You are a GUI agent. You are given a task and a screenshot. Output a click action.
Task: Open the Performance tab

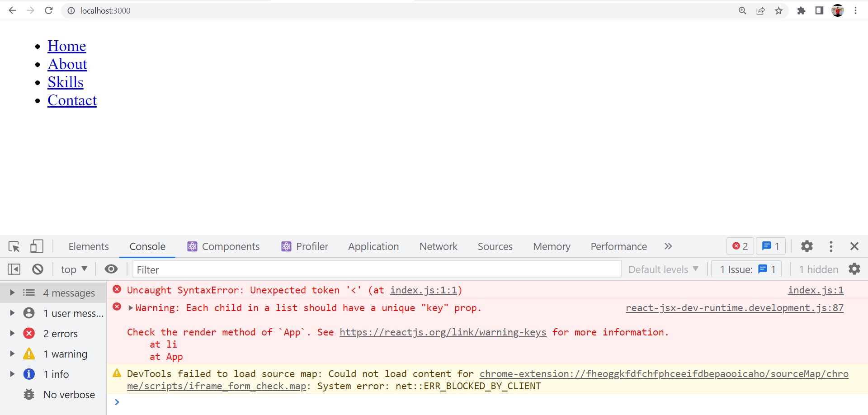(618, 246)
